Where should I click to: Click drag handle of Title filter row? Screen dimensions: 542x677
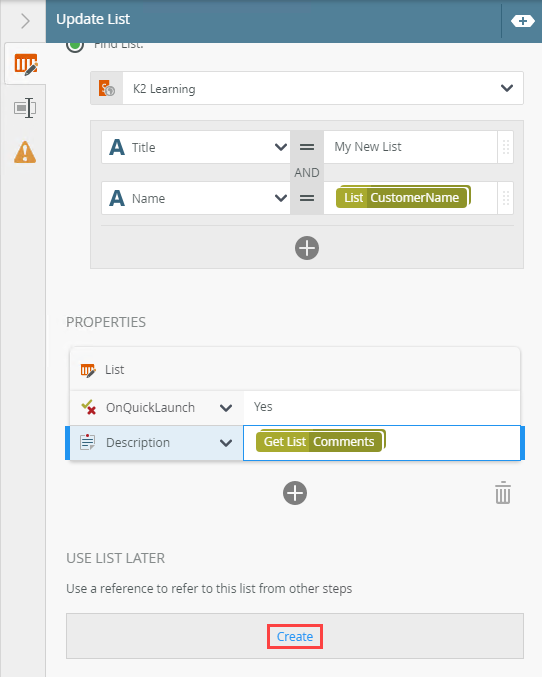click(x=506, y=147)
